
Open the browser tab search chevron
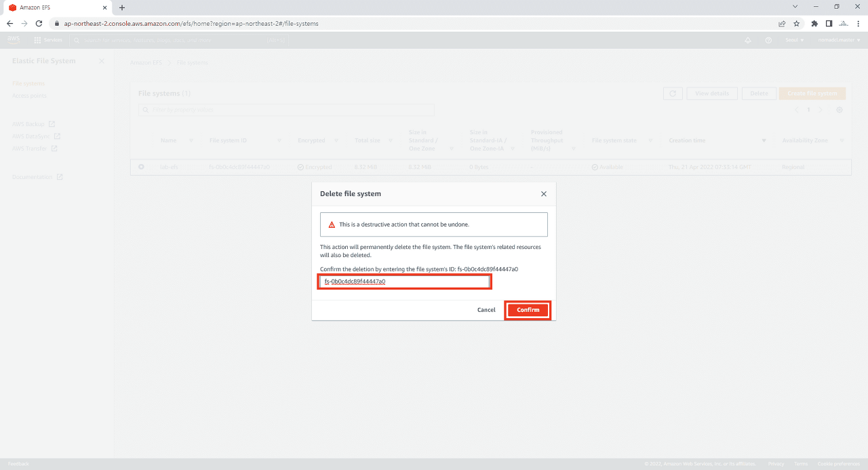pyautogui.click(x=795, y=7)
